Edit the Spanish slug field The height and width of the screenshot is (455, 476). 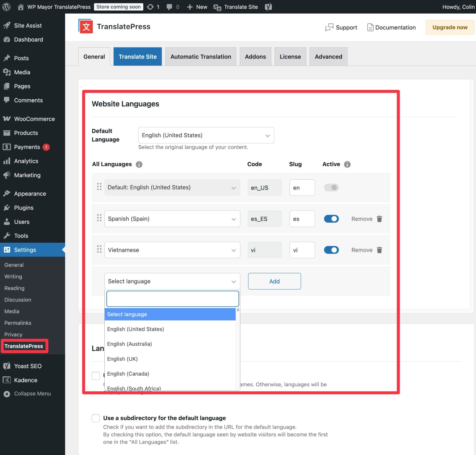[x=302, y=219]
